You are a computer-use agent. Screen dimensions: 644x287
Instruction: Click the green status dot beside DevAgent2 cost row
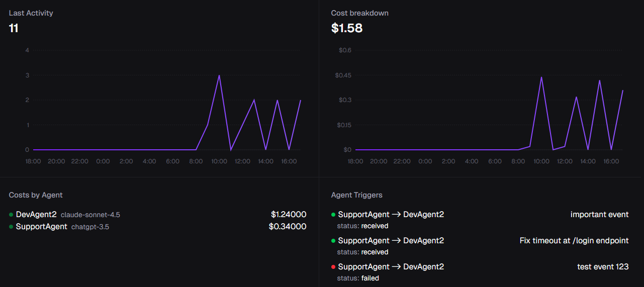click(x=11, y=215)
